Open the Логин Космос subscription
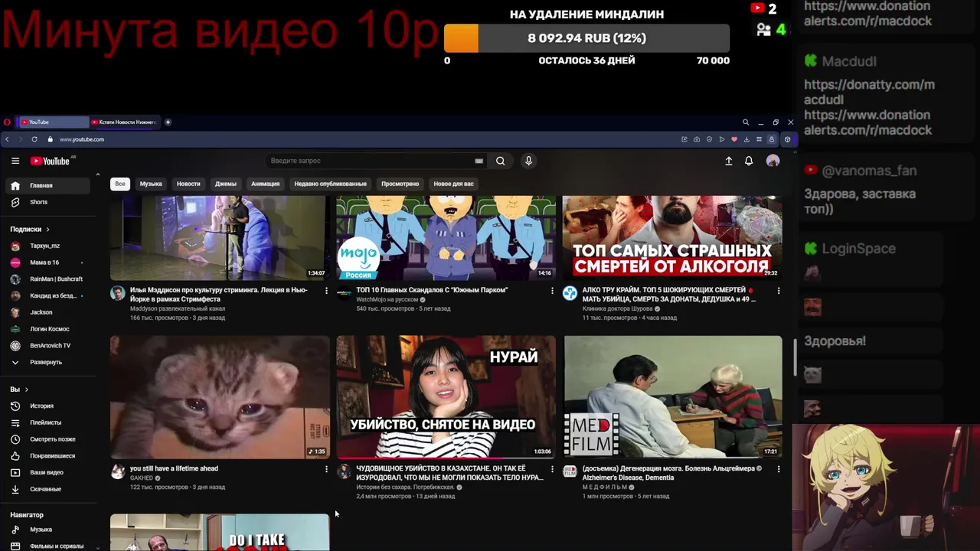The height and width of the screenshot is (551, 980). click(47, 329)
